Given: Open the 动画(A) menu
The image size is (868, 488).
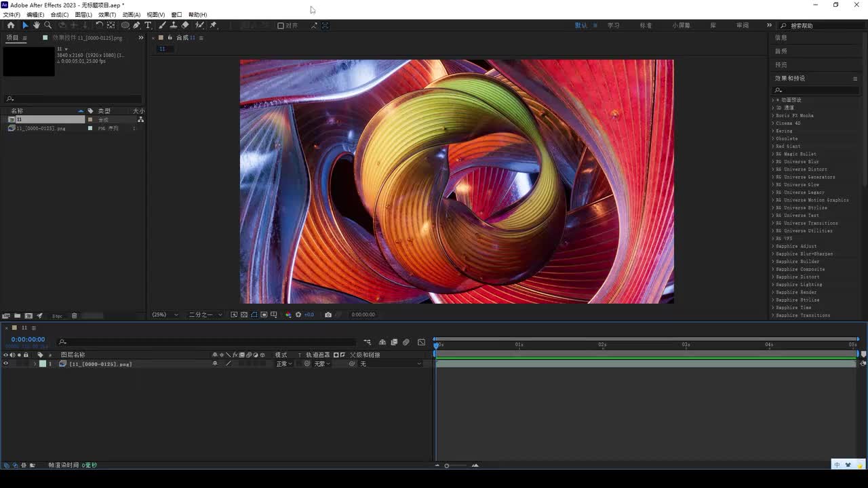Looking at the screenshot, I should pos(132,14).
